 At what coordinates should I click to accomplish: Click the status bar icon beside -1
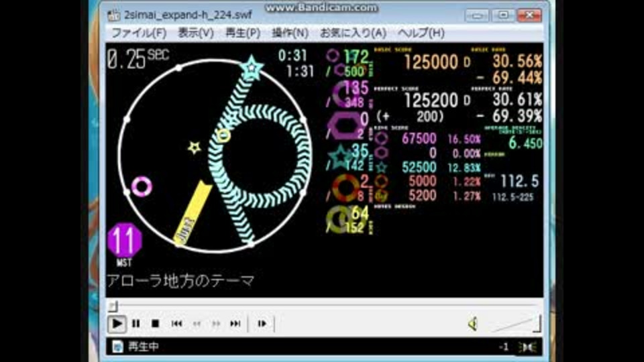528,347
